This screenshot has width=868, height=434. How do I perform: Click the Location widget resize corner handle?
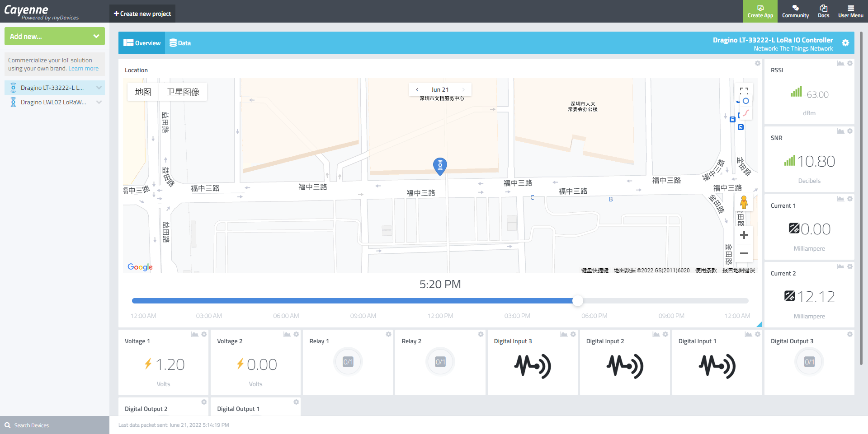point(759,324)
